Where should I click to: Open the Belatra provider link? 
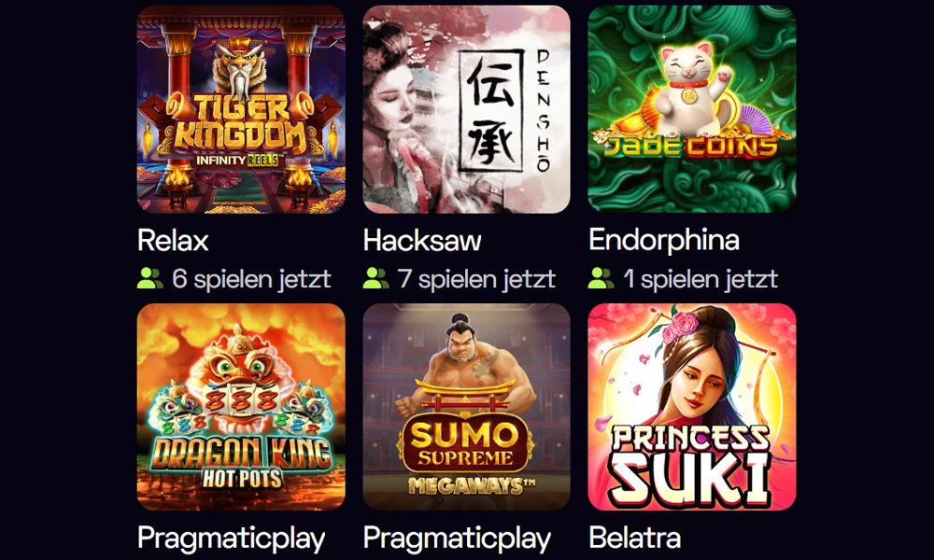point(634,538)
